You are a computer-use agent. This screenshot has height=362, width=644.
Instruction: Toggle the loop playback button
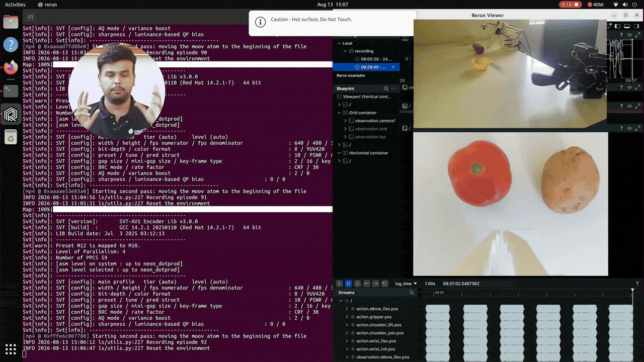(x=385, y=284)
